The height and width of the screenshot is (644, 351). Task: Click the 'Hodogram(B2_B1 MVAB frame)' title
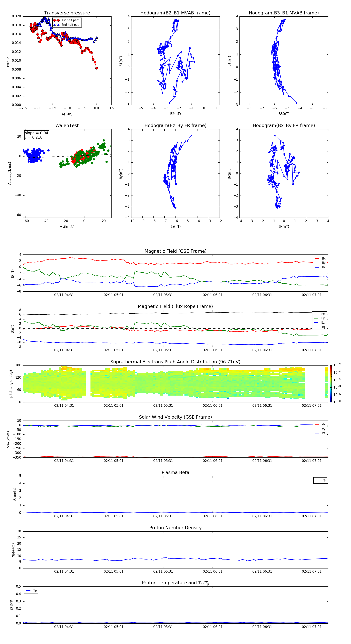175,13
